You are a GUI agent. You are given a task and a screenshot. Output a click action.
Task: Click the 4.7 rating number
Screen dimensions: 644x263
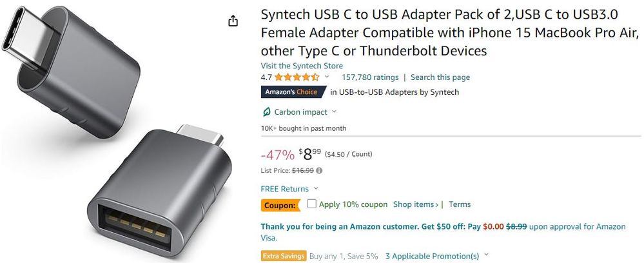point(266,77)
